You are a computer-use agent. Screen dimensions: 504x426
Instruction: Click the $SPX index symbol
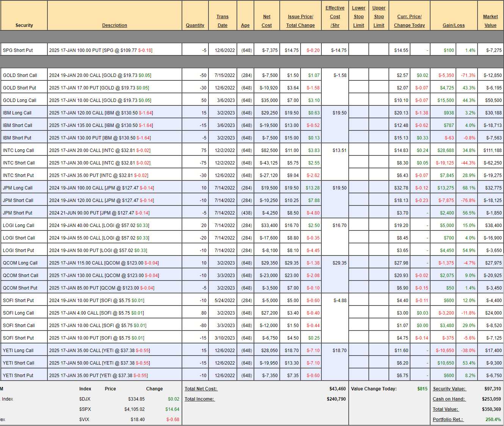85,409
